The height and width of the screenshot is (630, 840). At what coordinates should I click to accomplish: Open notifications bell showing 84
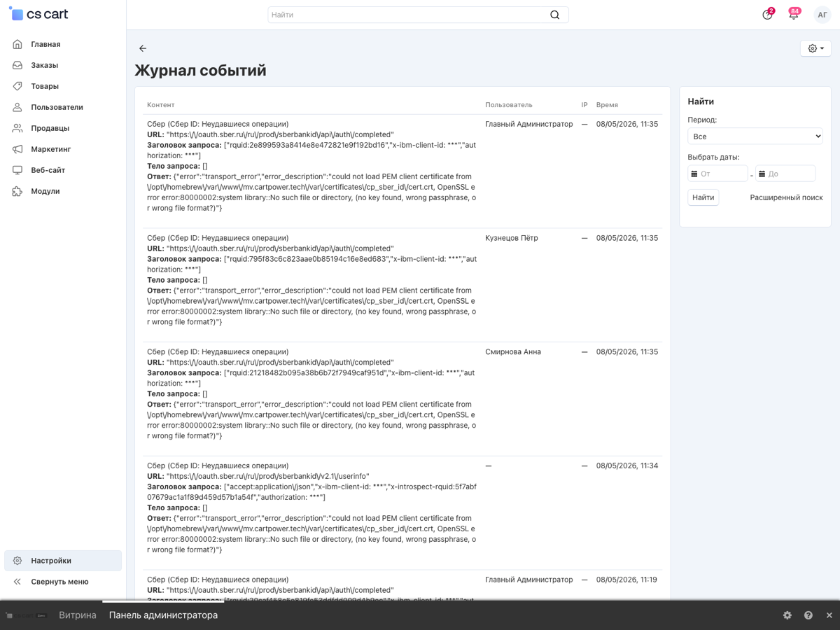[x=794, y=15]
